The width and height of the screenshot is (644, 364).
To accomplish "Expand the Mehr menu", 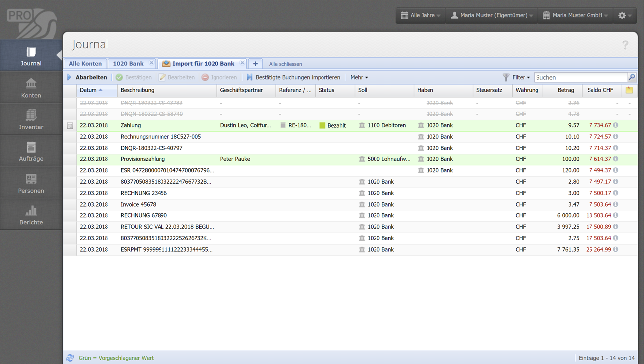I will 359,77.
